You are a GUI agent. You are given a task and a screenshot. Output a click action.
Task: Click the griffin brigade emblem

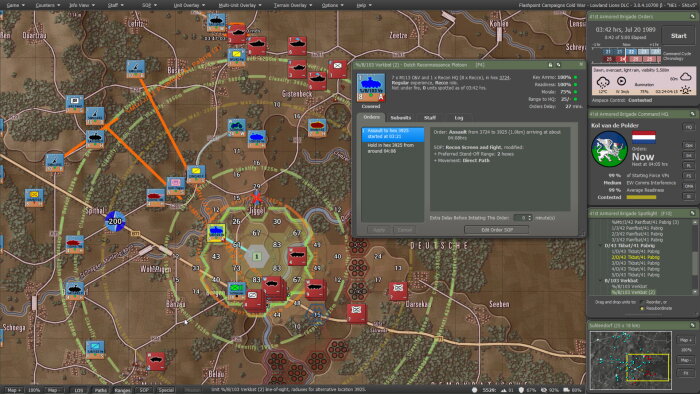[609, 149]
